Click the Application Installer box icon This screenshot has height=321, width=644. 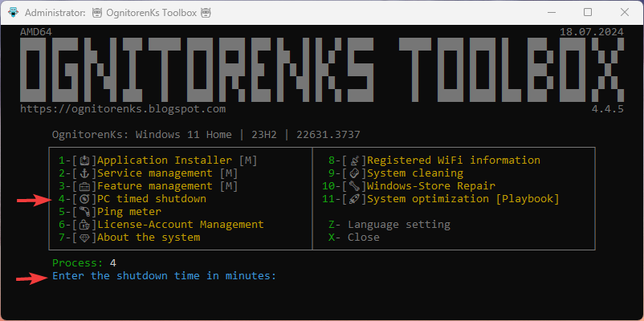pyautogui.click(x=84, y=160)
